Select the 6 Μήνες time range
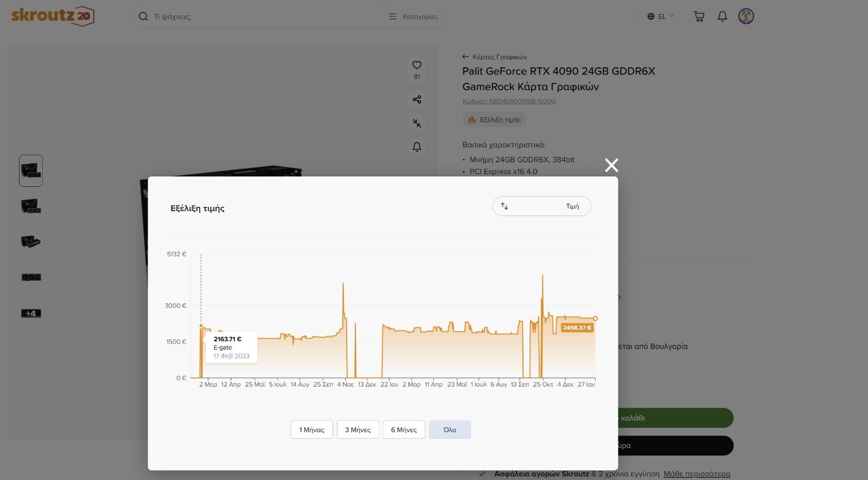The image size is (868, 480). [404, 430]
